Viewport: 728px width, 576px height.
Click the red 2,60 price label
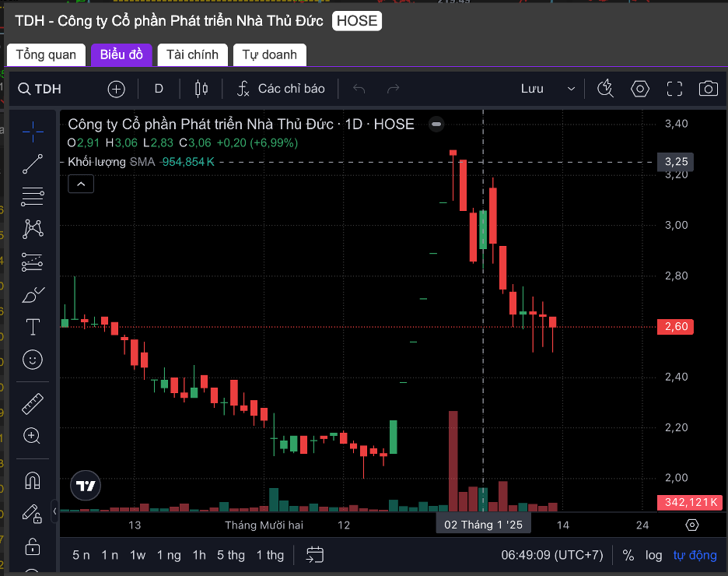(676, 327)
